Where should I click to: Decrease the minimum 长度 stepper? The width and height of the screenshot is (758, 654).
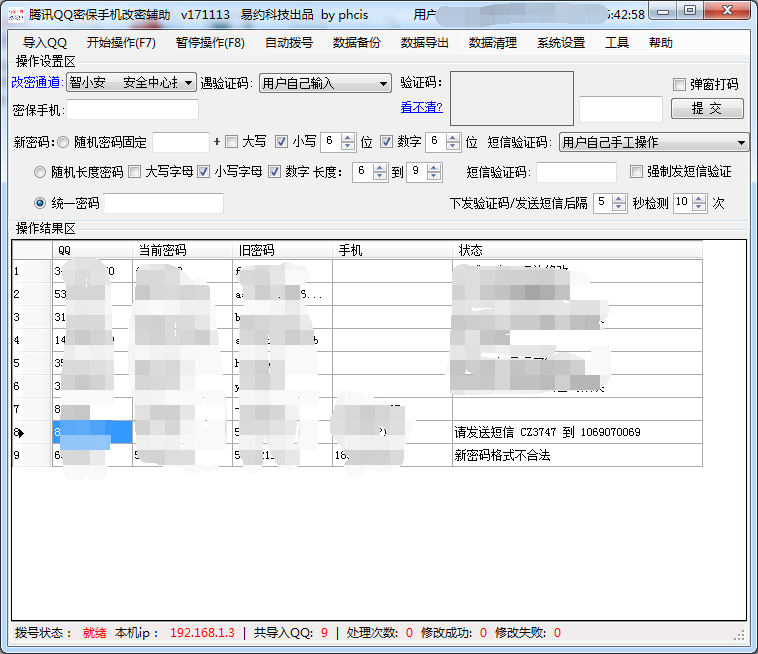coord(380,177)
